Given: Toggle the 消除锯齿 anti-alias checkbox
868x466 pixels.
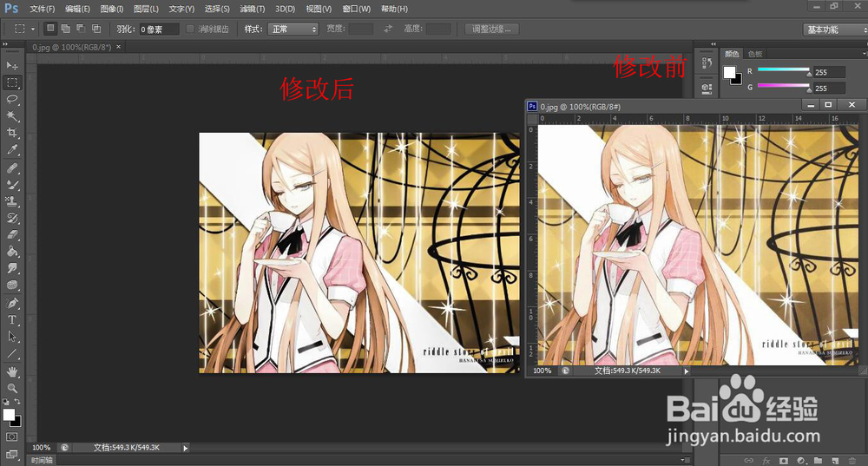Looking at the screenshot, I should 190,29.
